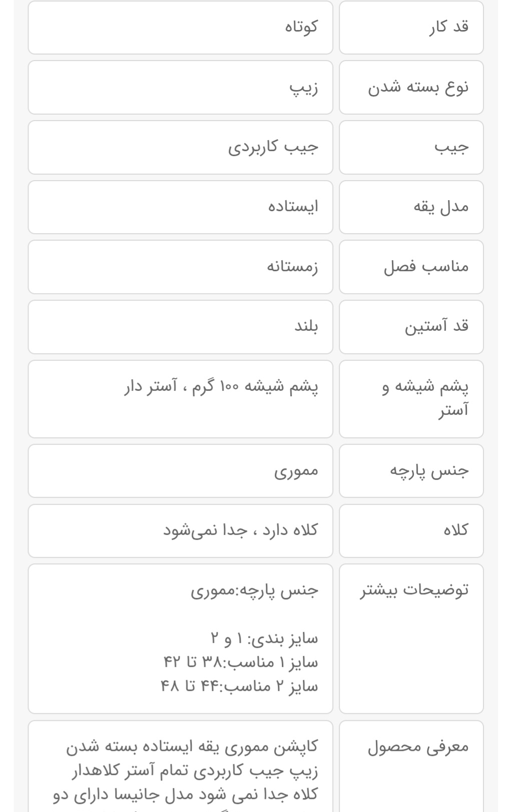The width and height of the screenshot is (526, 812).
Task: Select the 'ایستاده' collar value
Action: (x=293, y=207)
